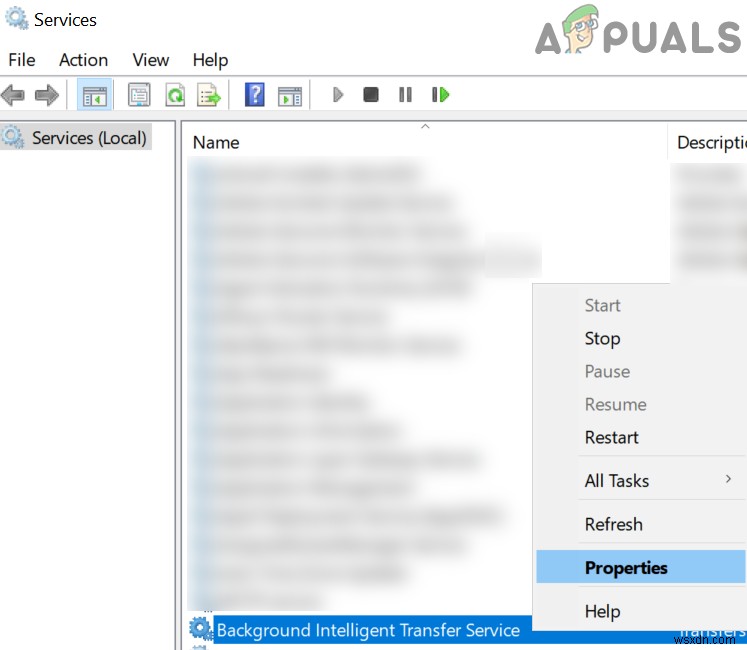Choose Refresh in the context menu
747x650 pixels.
tap(614, 524)
